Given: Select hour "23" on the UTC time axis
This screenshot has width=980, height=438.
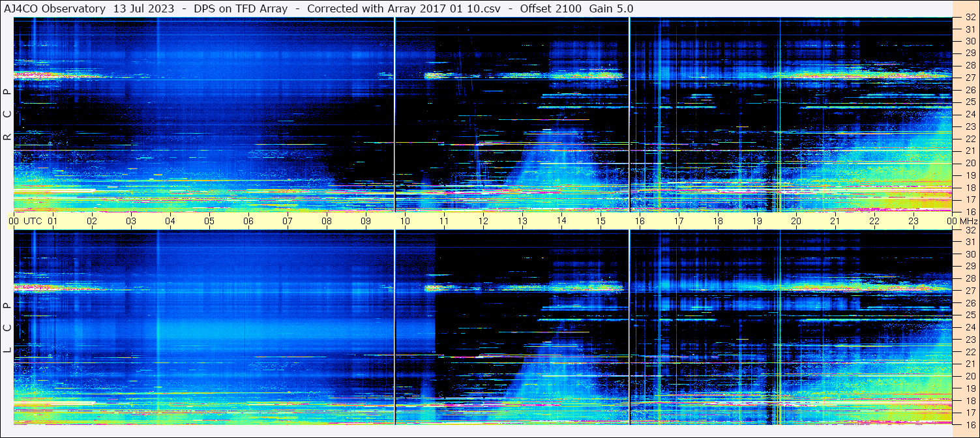Looking at the screenshot, I should coord(913,221).
